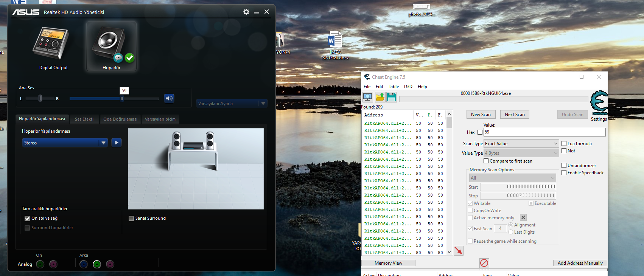Image resolution: width=644 pixels, height=276 pixels.
Task: Click the Undo Scan button
Action: point(572,115)
